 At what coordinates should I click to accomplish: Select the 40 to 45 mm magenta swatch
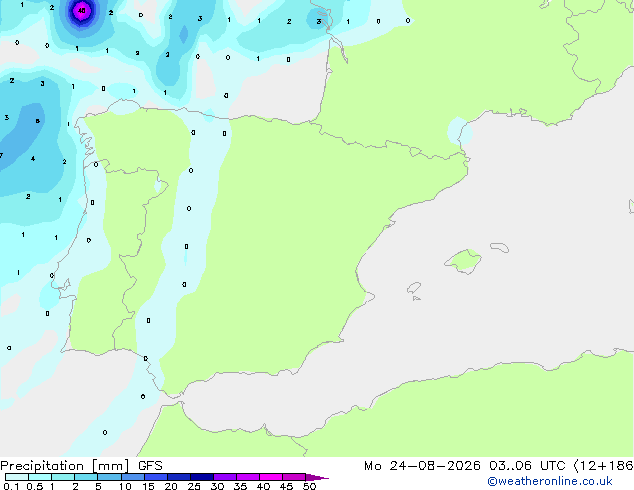pyautogui.click(x=271, y=477)
